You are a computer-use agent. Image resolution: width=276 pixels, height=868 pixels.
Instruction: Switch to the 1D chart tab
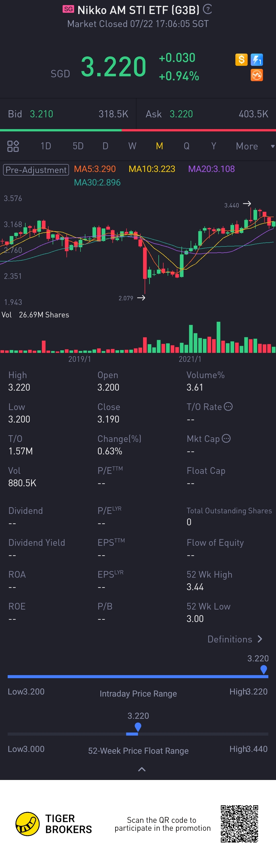coord(45,146)
